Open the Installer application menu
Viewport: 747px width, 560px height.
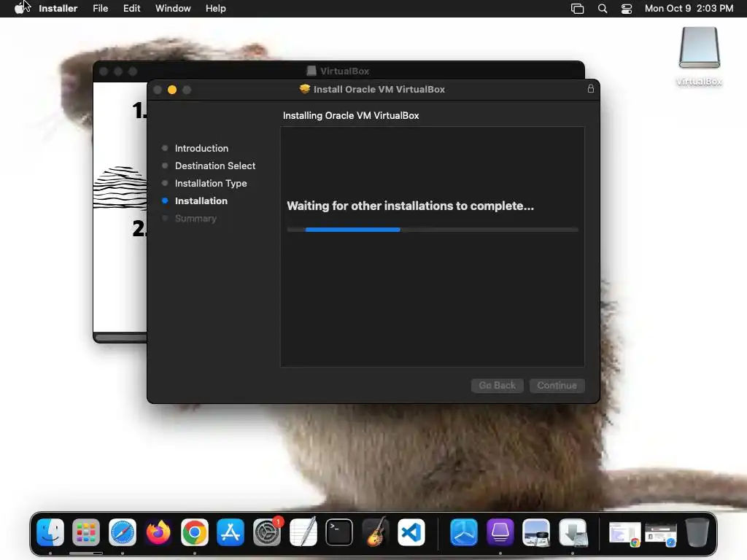point(58,9)
